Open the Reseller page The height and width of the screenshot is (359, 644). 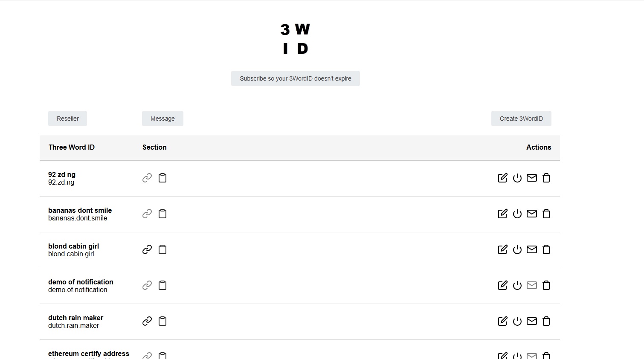point(67,119)
